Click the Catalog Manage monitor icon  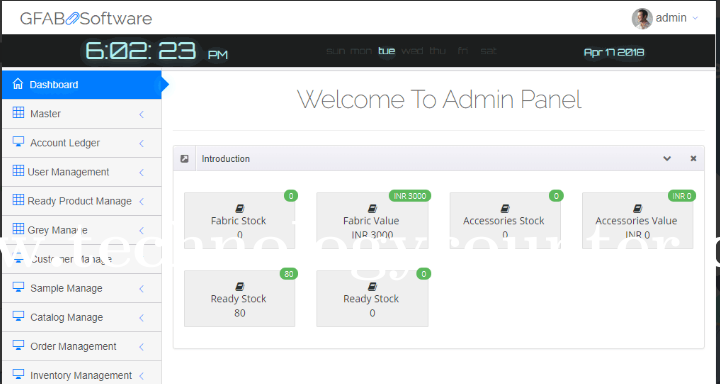tap(18, 316)
